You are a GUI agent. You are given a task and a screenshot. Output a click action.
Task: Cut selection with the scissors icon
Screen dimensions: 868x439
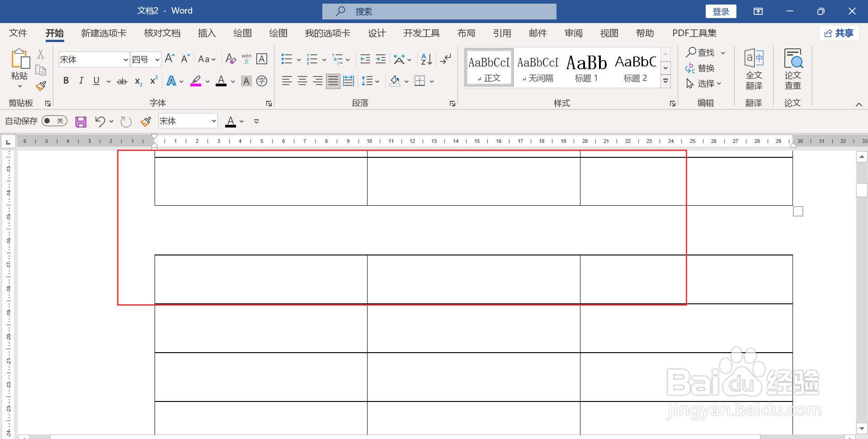point(41,55)
